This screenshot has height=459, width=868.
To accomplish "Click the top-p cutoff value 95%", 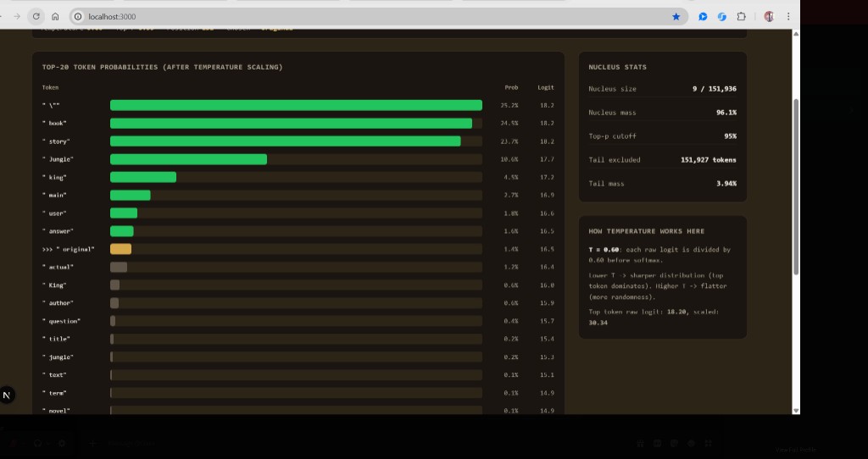I will coord(730,136).
